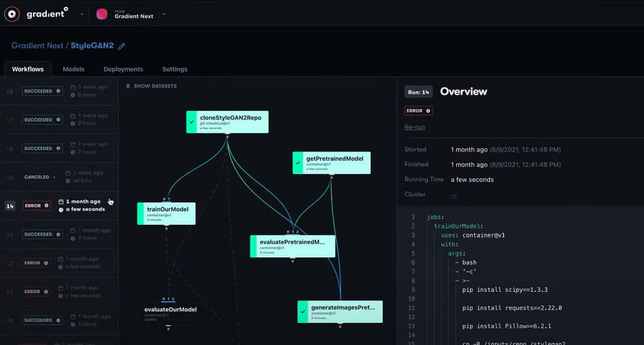Click the checkmark on the getPretrainedModel node
Image resolution: width=644 pixels, height=345 pixels.
coord(297,163)
